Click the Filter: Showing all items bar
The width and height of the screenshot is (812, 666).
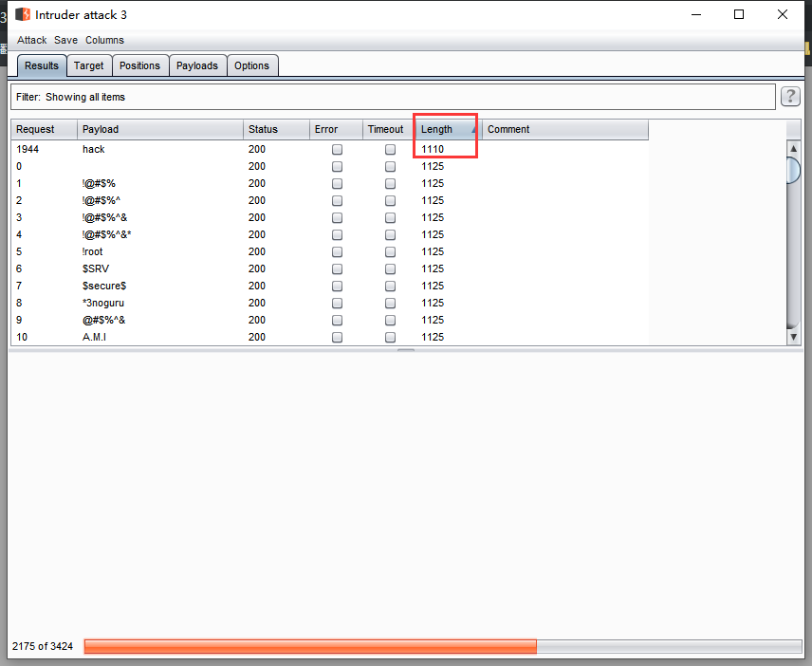[393, 97]
